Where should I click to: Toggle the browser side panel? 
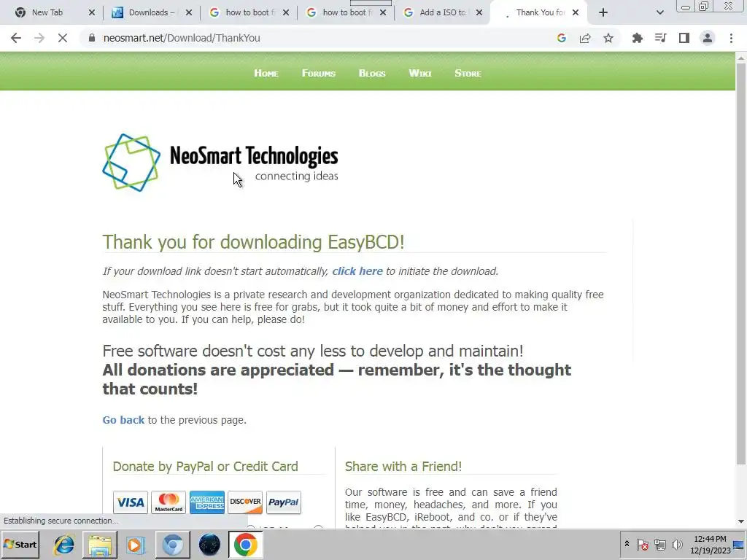pyautogui.click(x=684, y=38)
